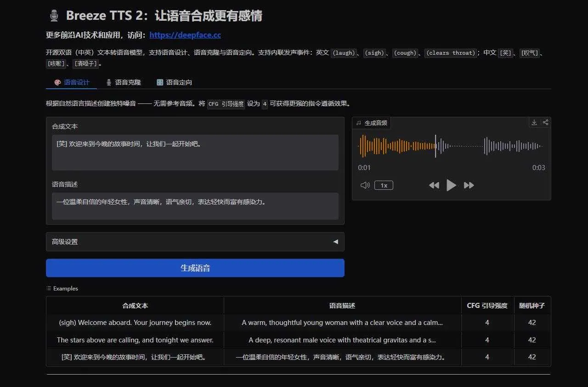Seek within the audio waveform
The width and height of the screenshot is (588, 387).
click(451, 146)
